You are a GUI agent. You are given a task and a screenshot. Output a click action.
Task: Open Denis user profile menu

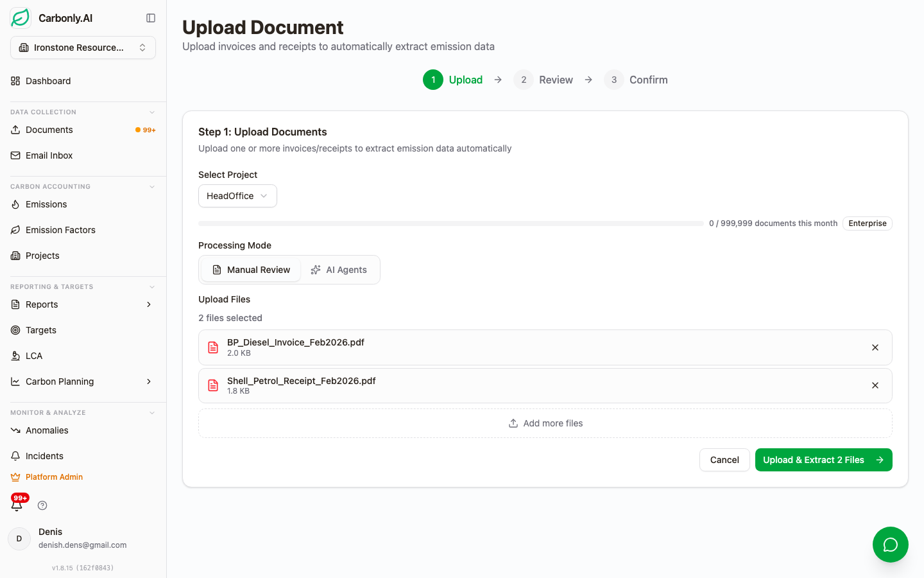click(83, 539)
